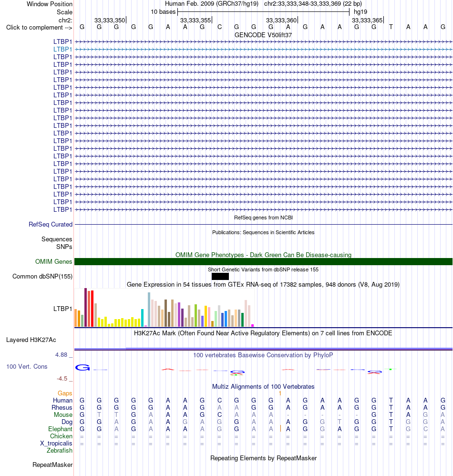Click 'Publications: Sequences in Scientific Articles' title

coord(263,232)
